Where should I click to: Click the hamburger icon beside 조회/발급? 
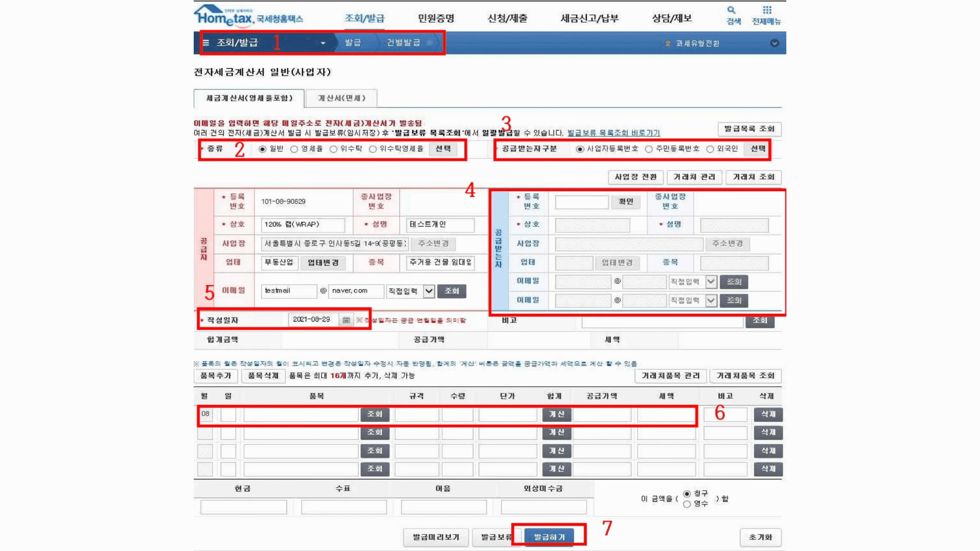[206, 43]
